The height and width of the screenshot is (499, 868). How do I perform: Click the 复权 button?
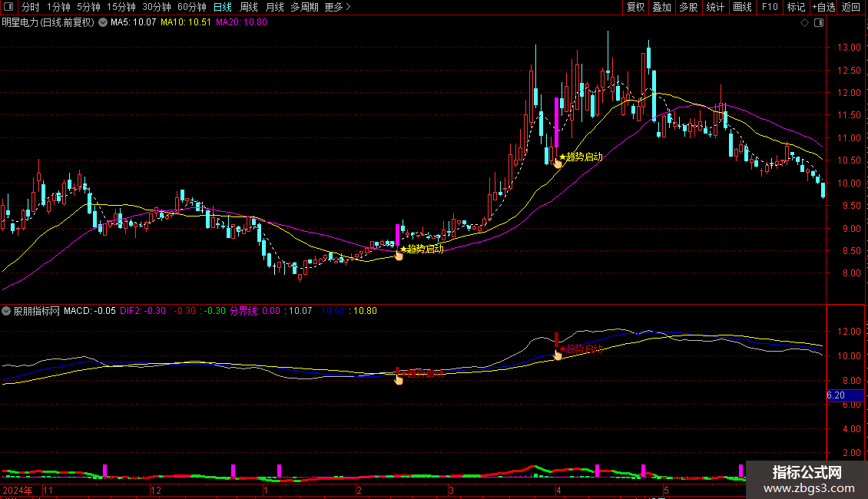635,7
